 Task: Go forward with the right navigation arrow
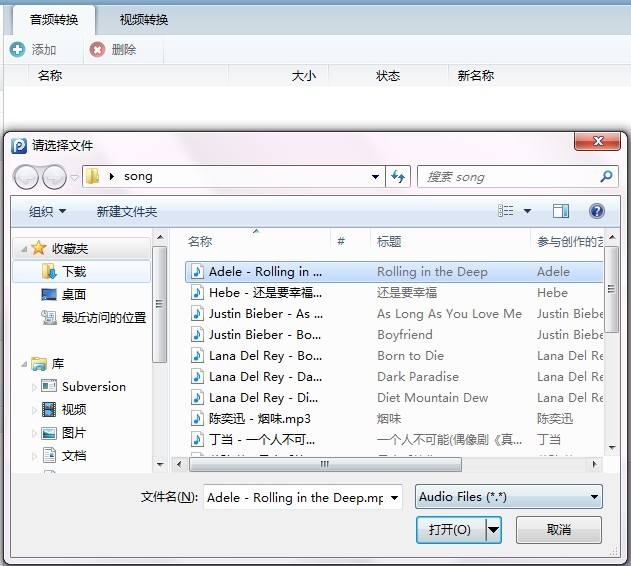(54, 177)
